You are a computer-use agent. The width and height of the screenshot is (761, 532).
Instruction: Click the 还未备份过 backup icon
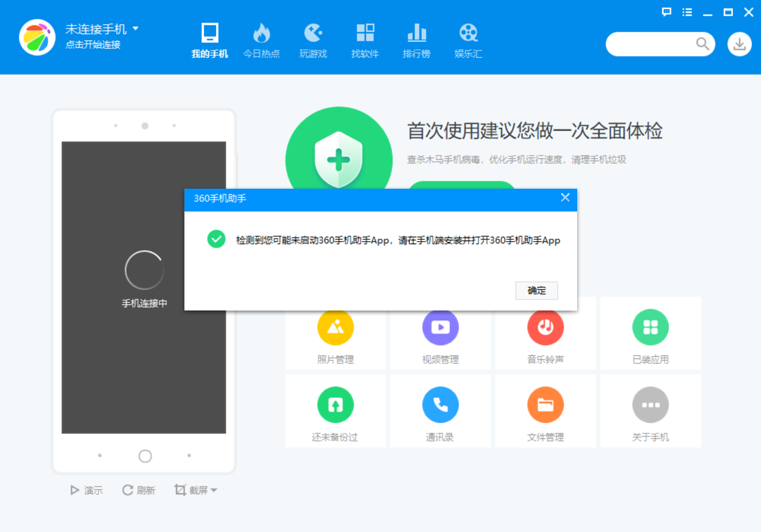click(335, 405)
